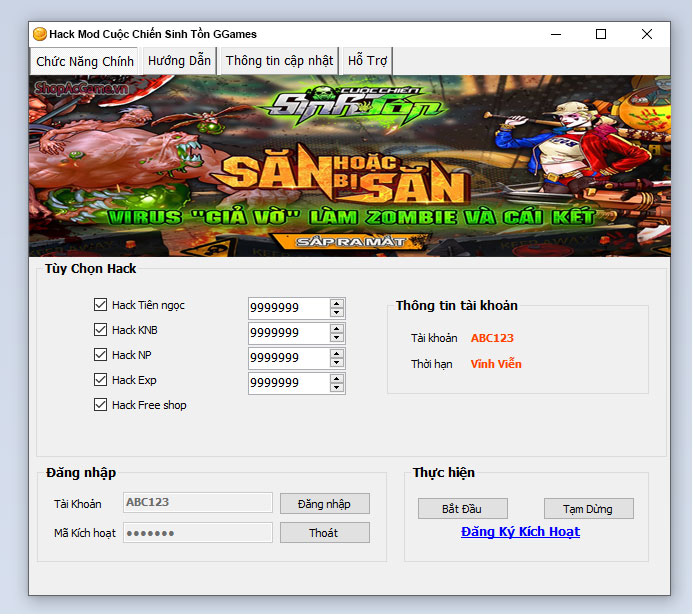Image resolution: width=693 pixels, height=616 pixels.
Task: Click the Thoát button
Action: pyautogui.click(x=325, y=533)
